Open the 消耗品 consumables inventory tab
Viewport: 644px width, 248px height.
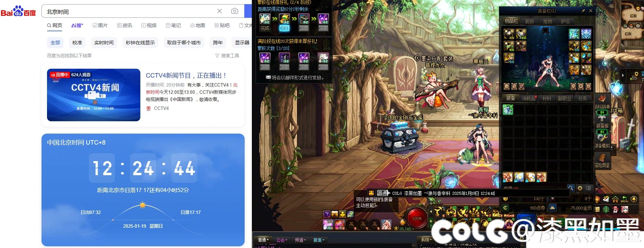(x=529, y=98)
